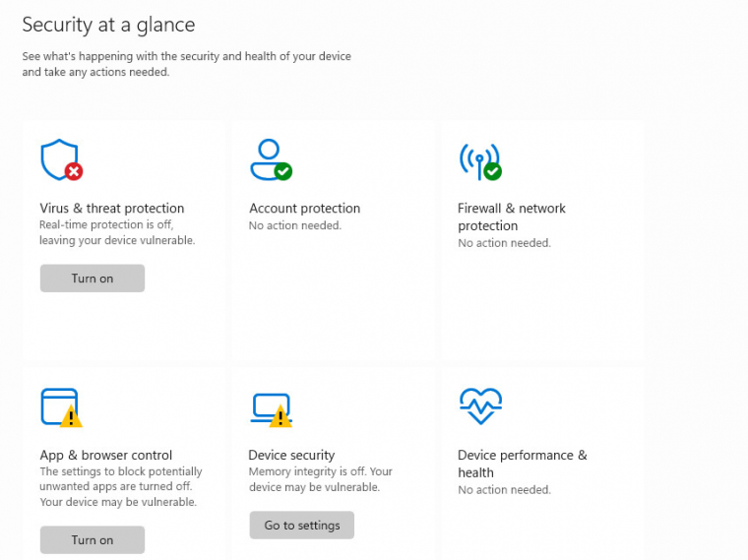The width and height of the screenshot is (748, 560).
Task: Open the App & browser control title
Action: pyautogui.click(x=105, y=456)
